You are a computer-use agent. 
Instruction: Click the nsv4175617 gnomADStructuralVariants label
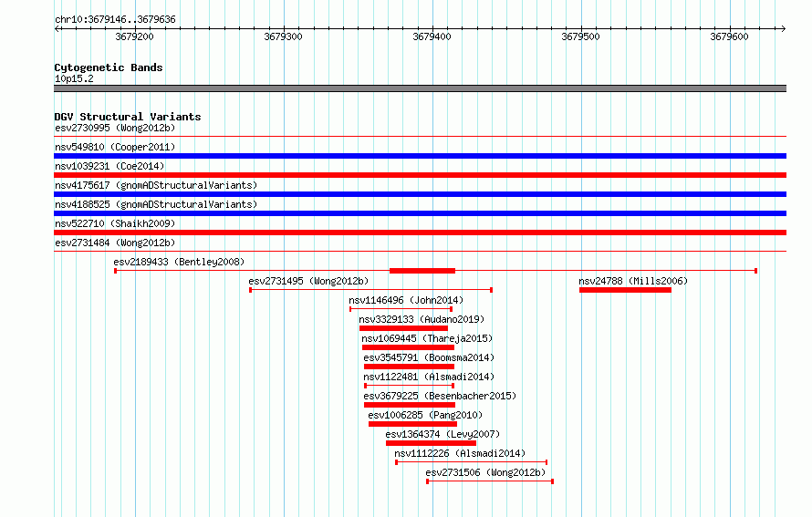coord(156,185)
